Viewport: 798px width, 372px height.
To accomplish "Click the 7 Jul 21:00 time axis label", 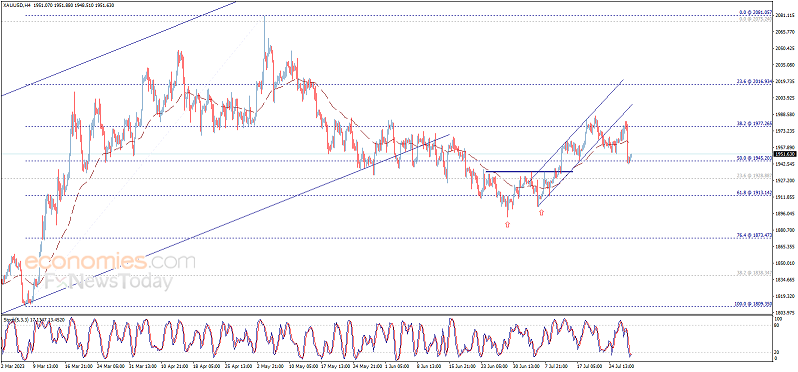I will [x=557, y=365].
